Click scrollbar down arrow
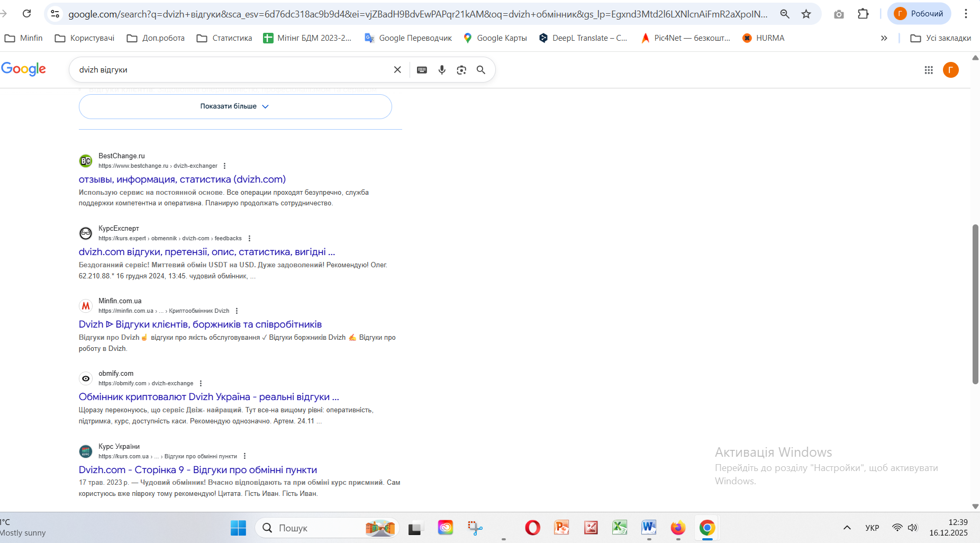Screen dimensions: 980x543 pyautogui.click(x=975, y=506)
